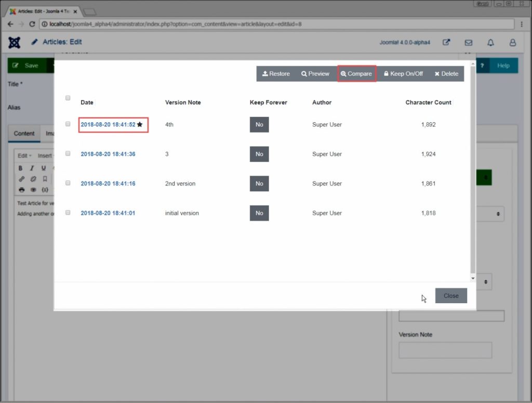Click the Date column header
The height and width of the screenshot is (403, 532).
[87, 102]
